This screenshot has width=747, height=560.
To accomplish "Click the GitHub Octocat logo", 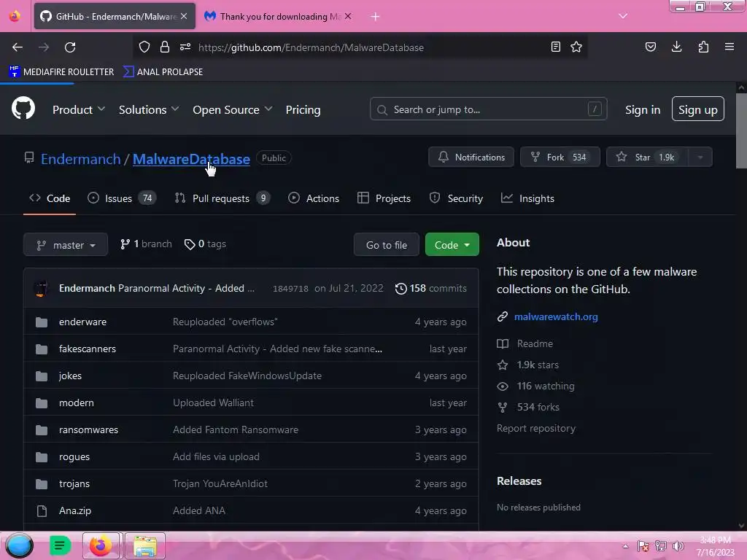I will click(23, 109).
